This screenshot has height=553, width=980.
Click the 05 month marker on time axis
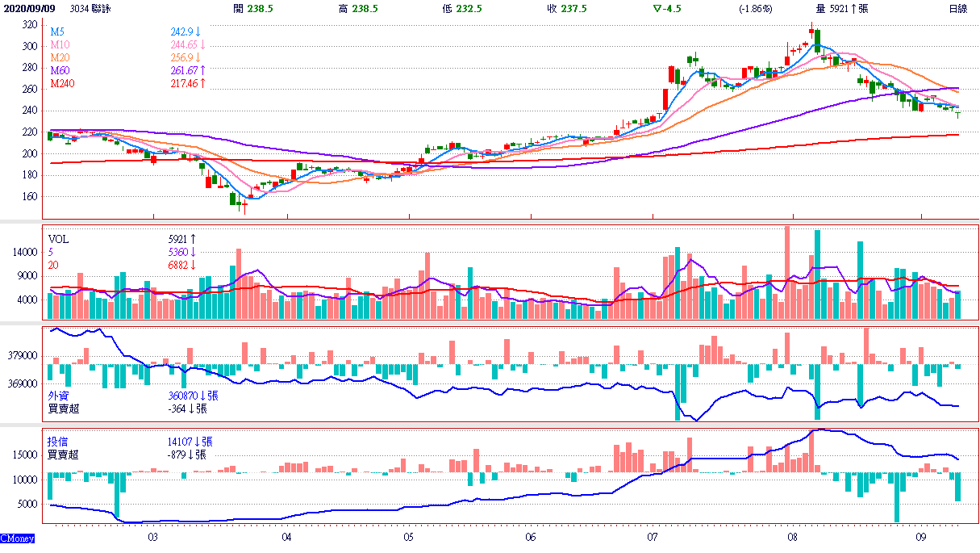click(409, 536)
